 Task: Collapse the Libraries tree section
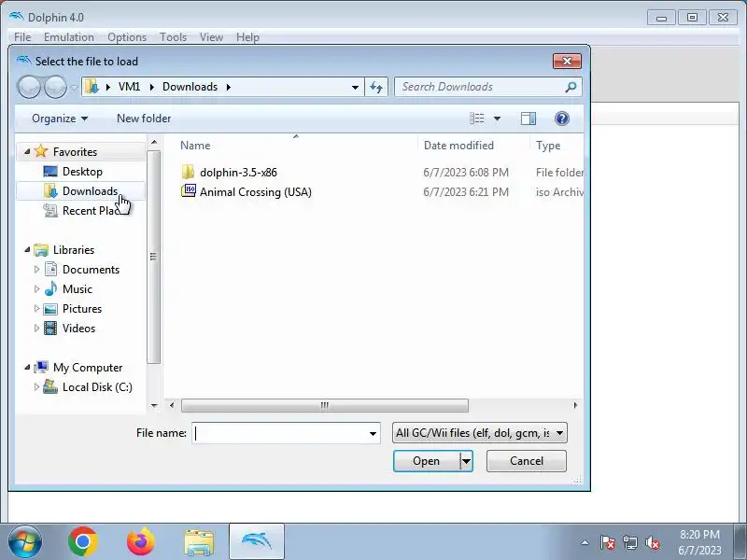27,249
